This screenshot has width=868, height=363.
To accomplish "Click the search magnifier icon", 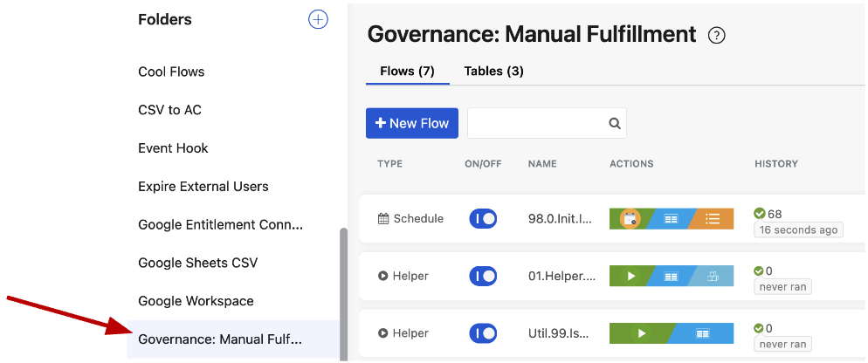I will [614, 124].
